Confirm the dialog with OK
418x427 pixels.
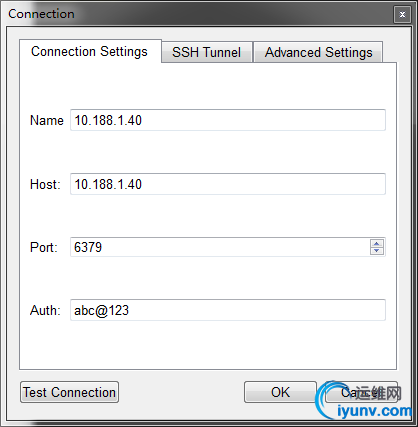coord(280,392)
